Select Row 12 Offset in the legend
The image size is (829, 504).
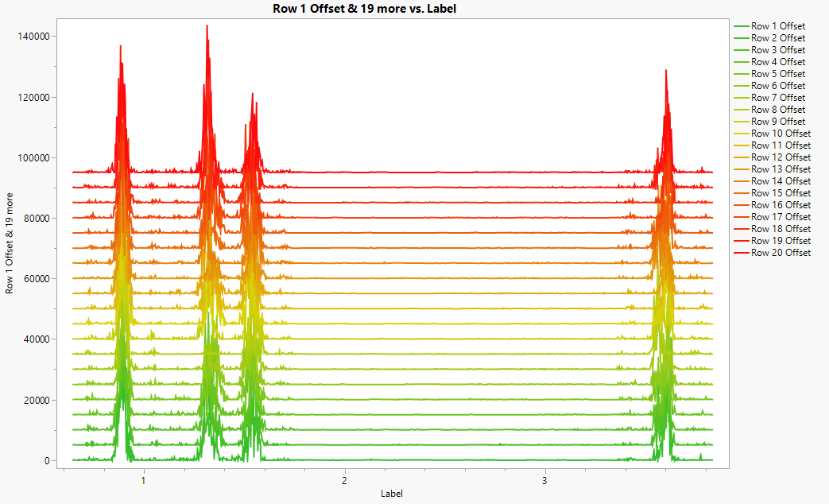pos(773,157)
